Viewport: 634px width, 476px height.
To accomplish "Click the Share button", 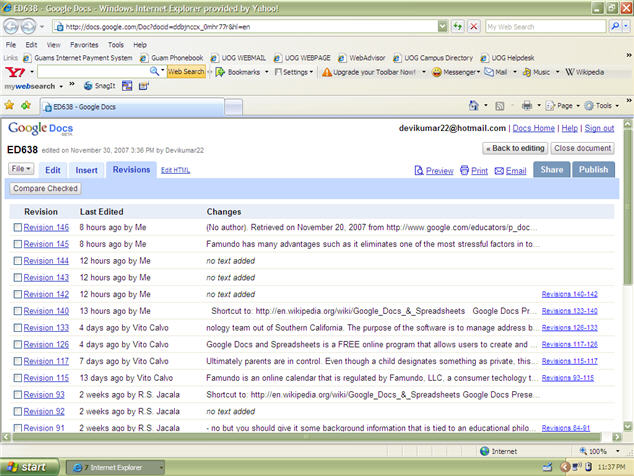I will tap(552, 169).
